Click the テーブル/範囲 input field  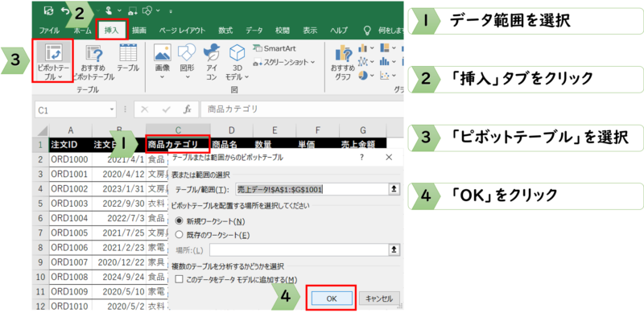click(312, 189)
